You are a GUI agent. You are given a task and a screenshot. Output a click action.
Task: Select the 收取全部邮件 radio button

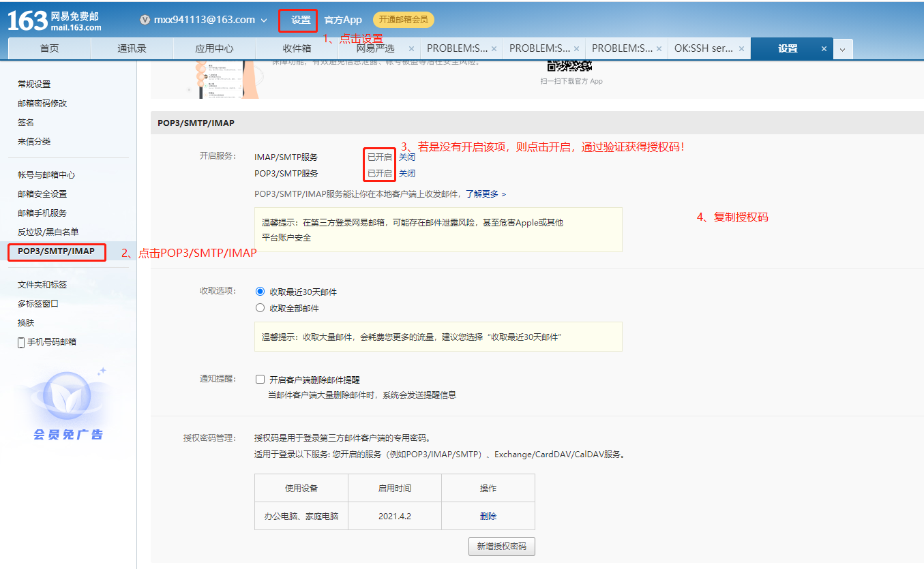[x=260, y=308]
